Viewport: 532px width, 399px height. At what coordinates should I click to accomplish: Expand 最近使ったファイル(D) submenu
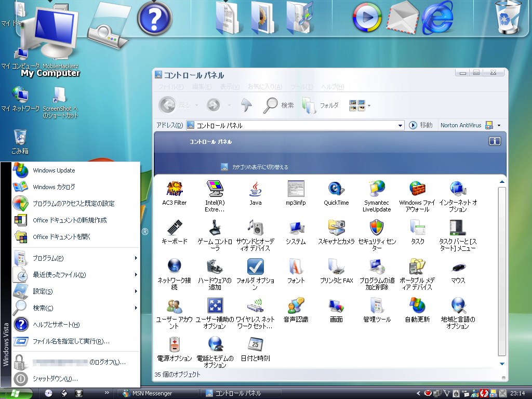click(x=136, y=275)
